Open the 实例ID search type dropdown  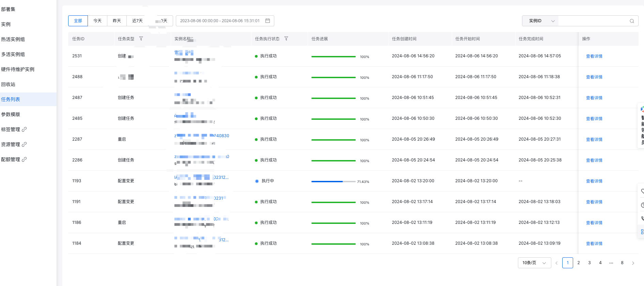[540, 21]
